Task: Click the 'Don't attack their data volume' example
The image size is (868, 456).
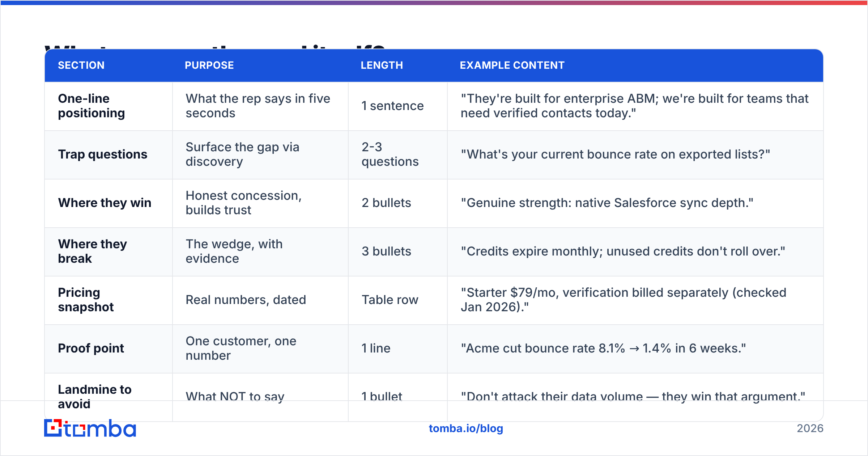Action: tap(633, 397)
